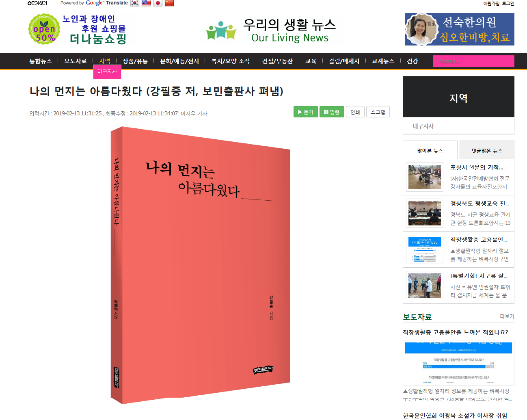The height and width of the screenshot is (420, 527).
Task: Select the 대구지사 submenu under 지역
Action: [x=107, y=71]
